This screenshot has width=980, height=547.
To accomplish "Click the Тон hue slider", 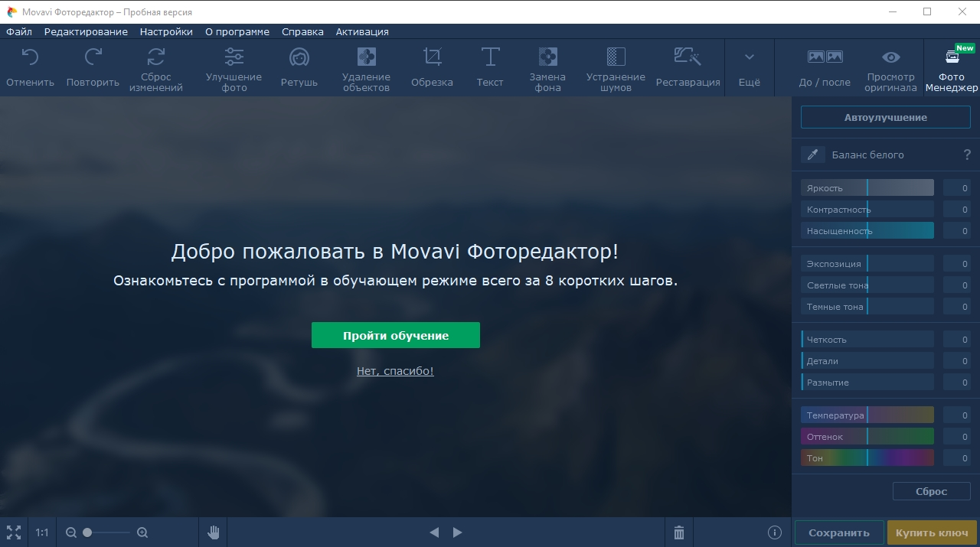I will (867, 458).
